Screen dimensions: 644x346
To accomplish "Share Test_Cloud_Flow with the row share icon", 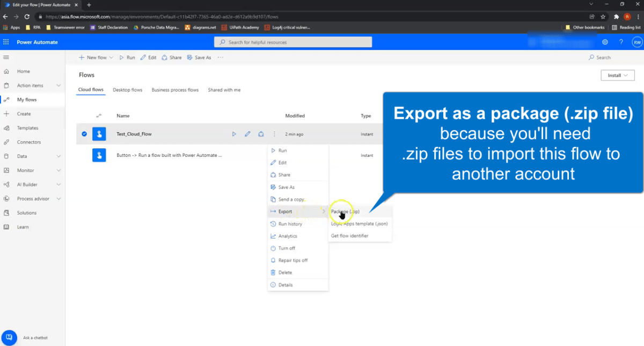I will pyautogui.click(x=261, y=134).
